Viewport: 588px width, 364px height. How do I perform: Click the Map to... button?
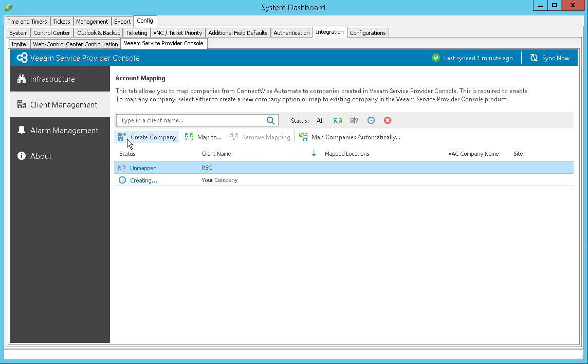203,137
